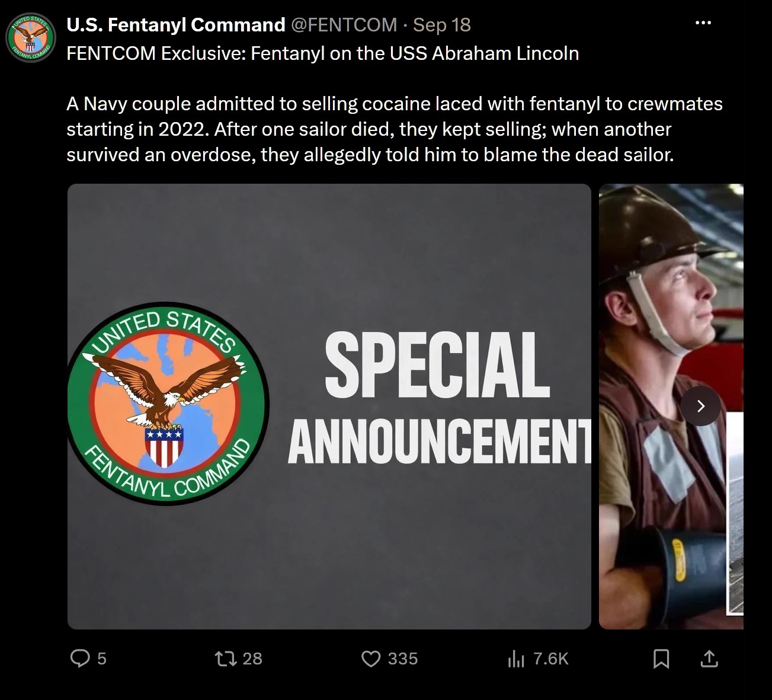
Task: Click the like count of 335
Action: tap(403, 659)
